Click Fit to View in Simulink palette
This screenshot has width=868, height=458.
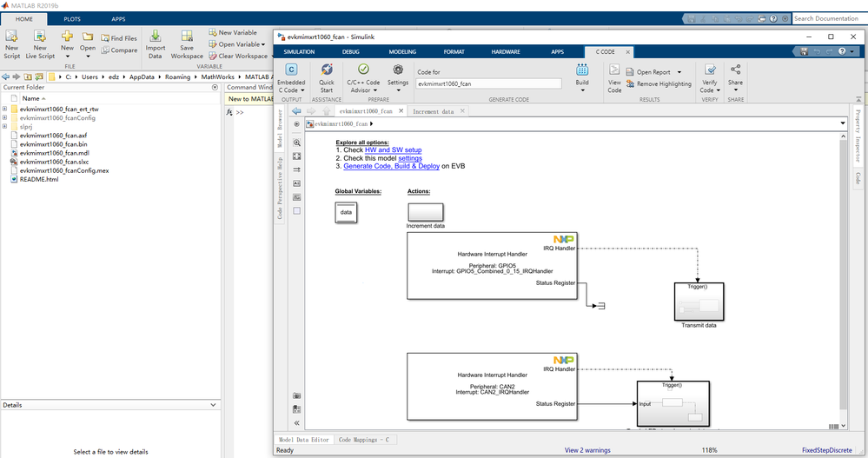(296, 156)
